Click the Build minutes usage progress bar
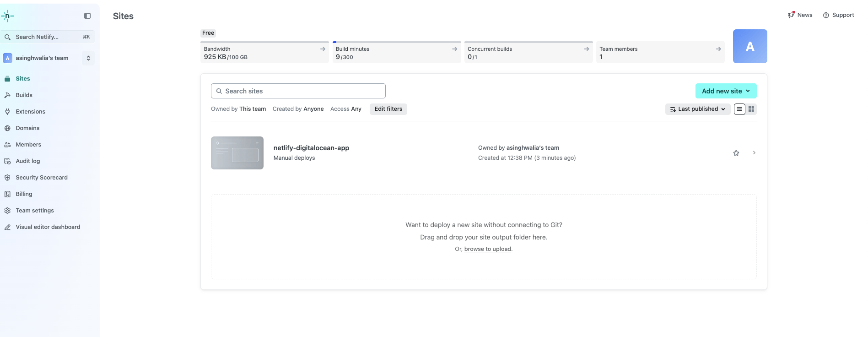 click(x=397, y=42)
